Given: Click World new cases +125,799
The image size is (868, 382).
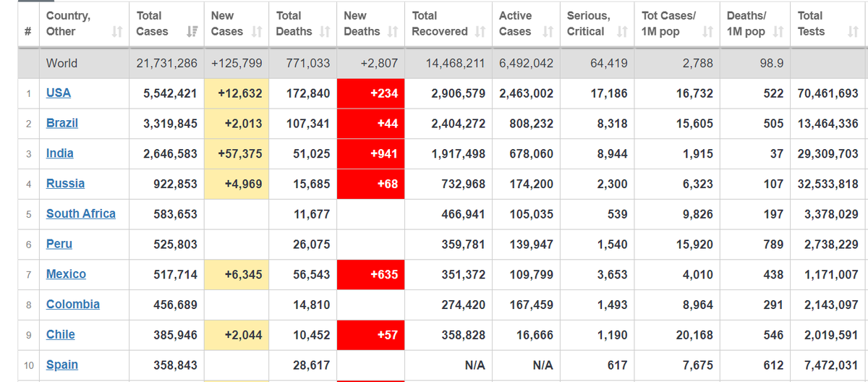Looking at the screenshot, I should point(237,63).
